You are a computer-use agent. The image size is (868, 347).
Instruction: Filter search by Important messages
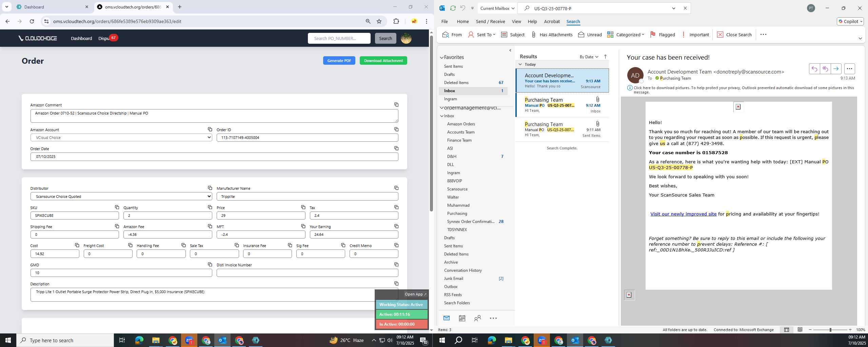(695, 35)
